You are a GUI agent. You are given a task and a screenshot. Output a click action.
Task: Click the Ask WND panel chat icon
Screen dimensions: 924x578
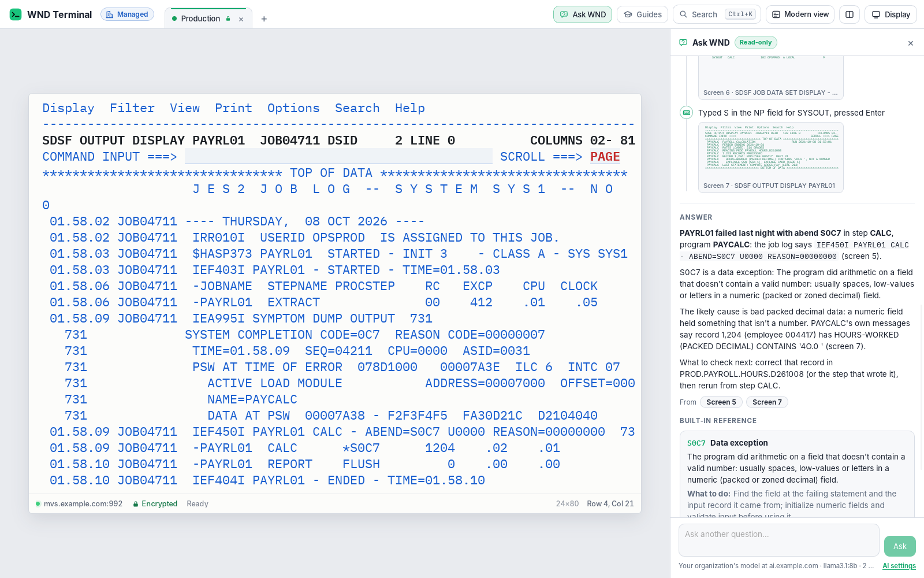click(683, 43)
